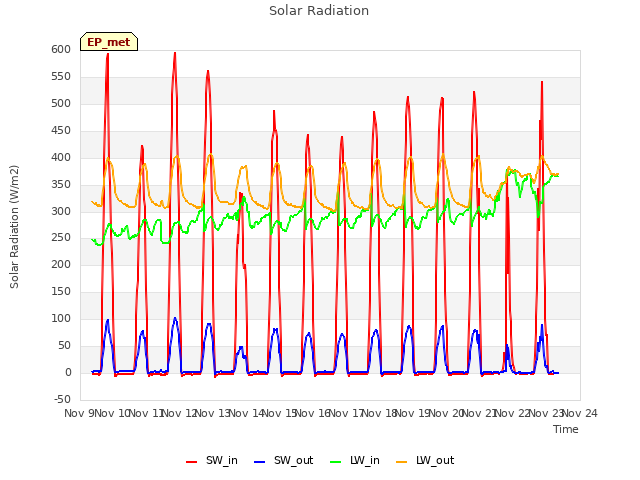Click the red SW_in legend swatch
Viewport: 640px width, 480px height.
point(191,462)
